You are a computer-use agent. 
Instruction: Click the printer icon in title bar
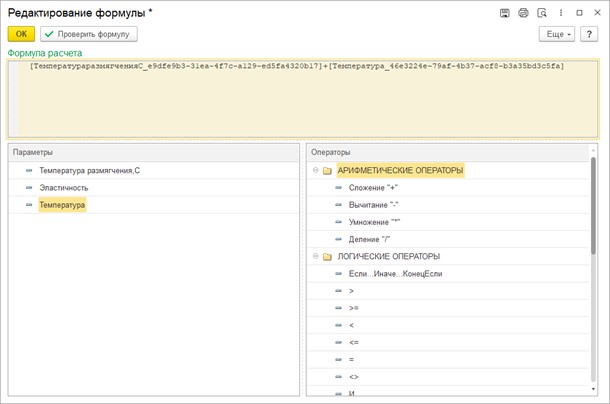(523, 13)
